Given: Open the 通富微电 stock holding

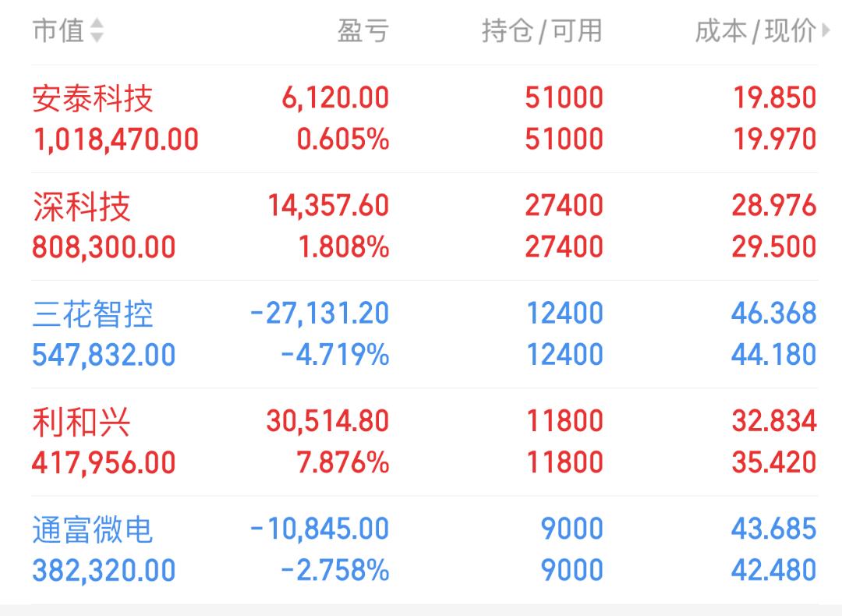Looking at the screenshot, I should [424, 550].
